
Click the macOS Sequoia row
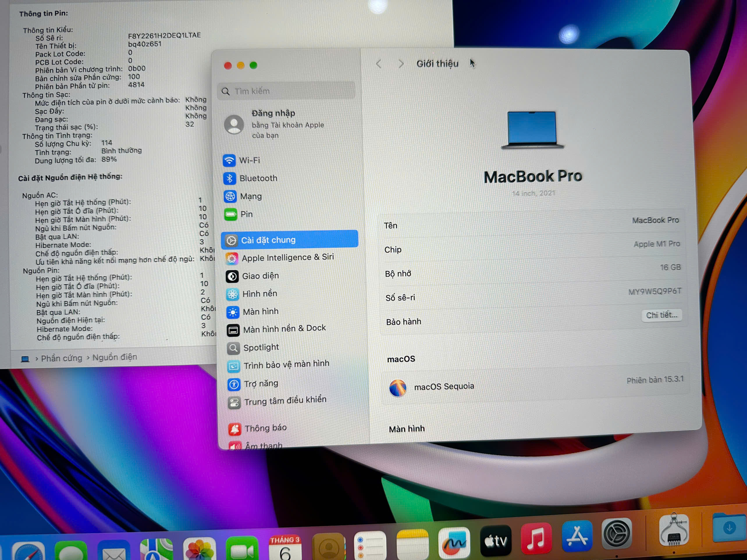536,383
